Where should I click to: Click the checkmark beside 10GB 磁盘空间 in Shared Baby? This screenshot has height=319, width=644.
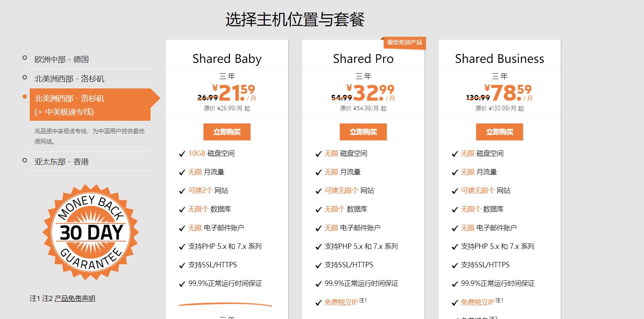[x=181, y=154]
